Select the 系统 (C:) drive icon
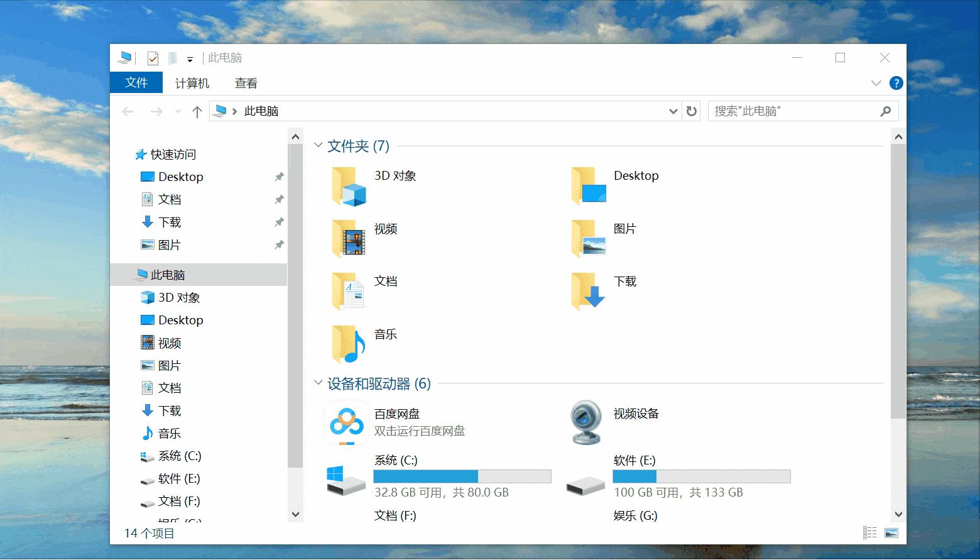 click(345, 479)
